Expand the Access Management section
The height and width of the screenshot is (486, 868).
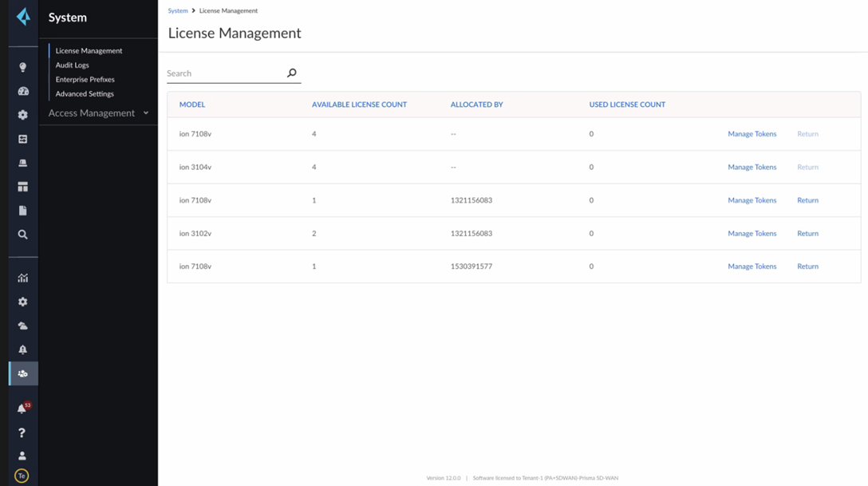point(98,113)
